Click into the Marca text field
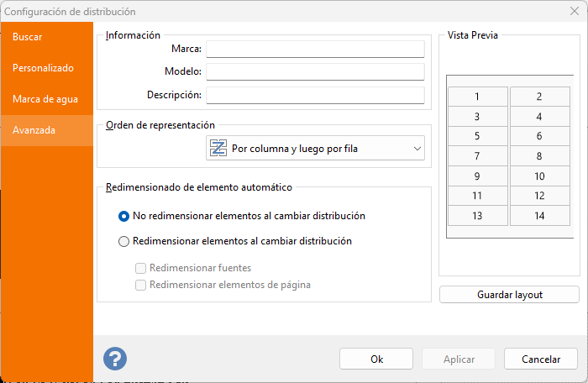This screenshot has width=588, height=383. (x=315, y=49)
